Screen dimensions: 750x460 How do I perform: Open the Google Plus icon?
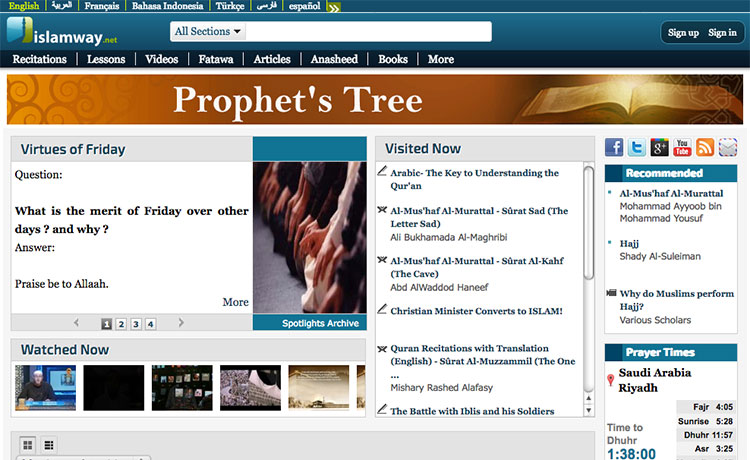(659, 147)
